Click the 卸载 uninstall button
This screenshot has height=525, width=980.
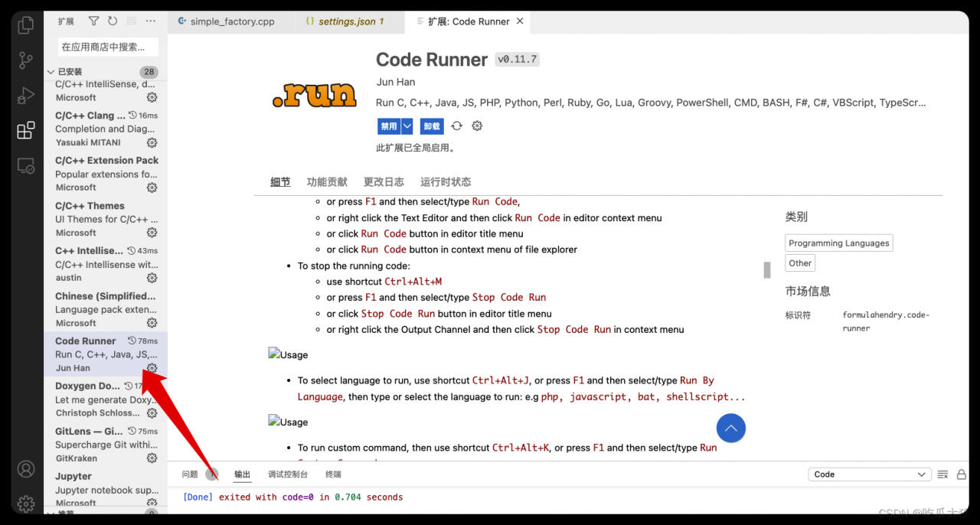click(432, 126)
